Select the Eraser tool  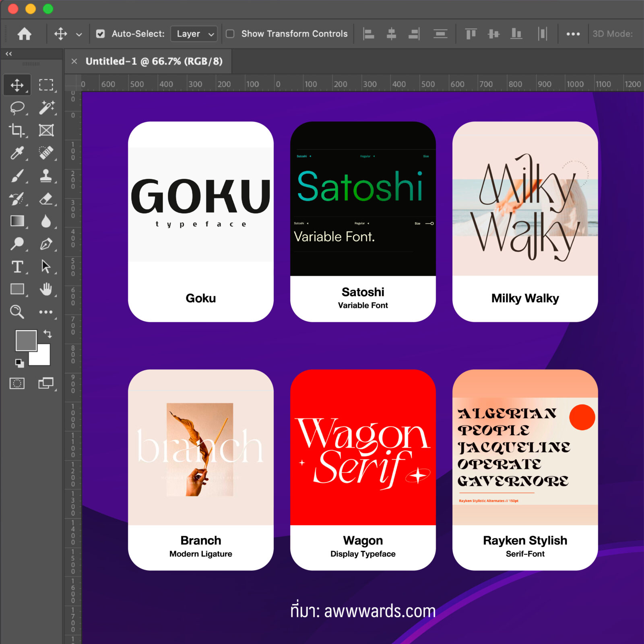tap(46, 198)
